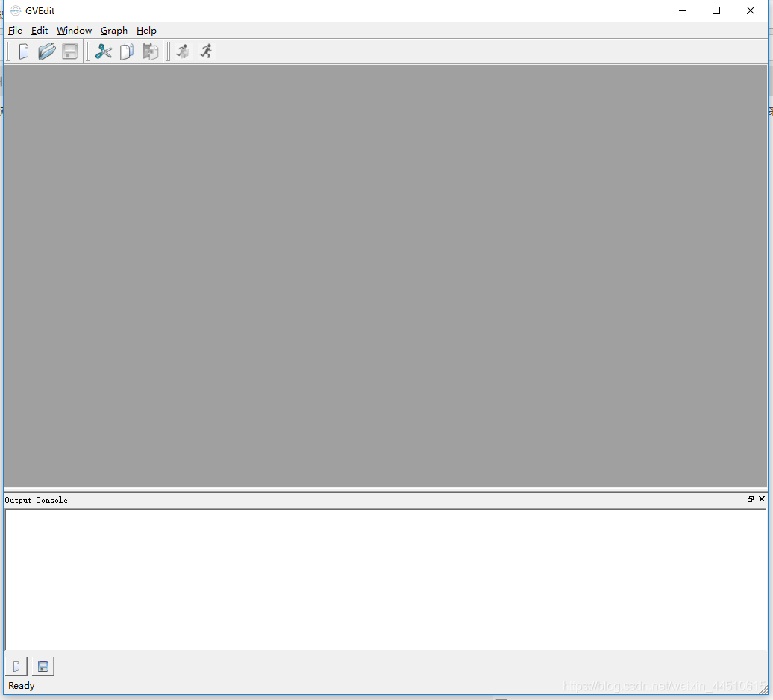Close the Output Console panel
The image size is (773, 700).
coord(762,499)
